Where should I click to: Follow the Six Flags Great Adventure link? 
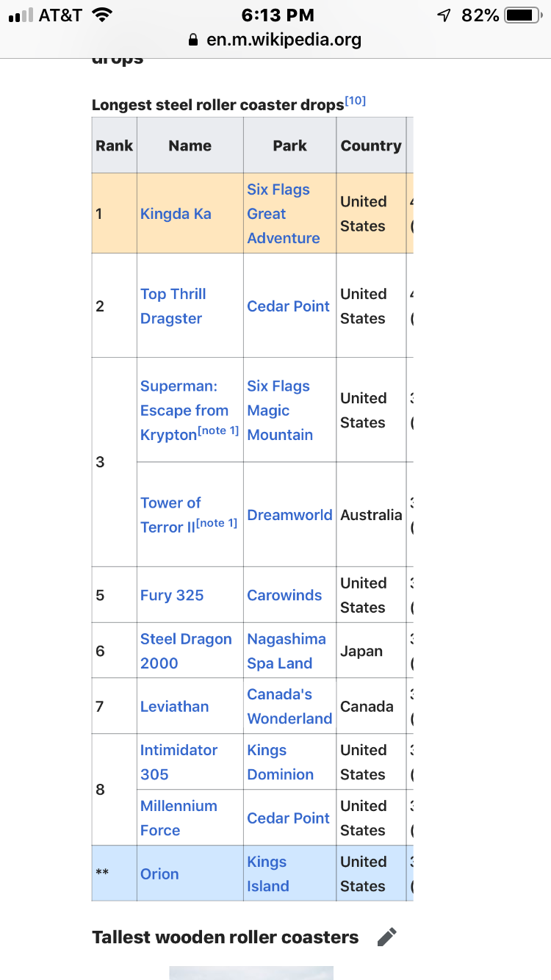(284, 214)
